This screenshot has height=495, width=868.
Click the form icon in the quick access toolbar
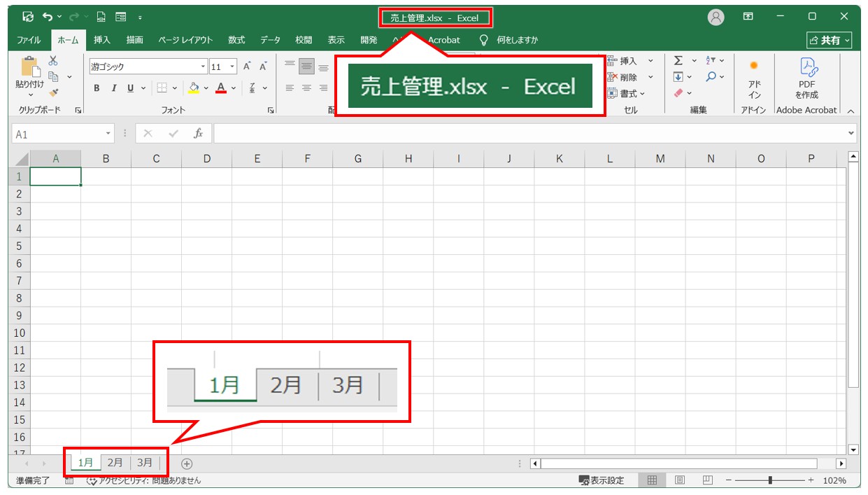tap(121, 17)
